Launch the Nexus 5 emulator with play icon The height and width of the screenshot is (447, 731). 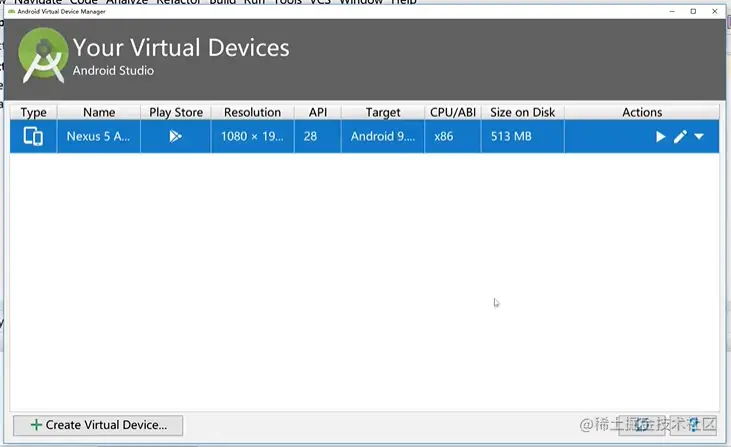click(660, 137)
